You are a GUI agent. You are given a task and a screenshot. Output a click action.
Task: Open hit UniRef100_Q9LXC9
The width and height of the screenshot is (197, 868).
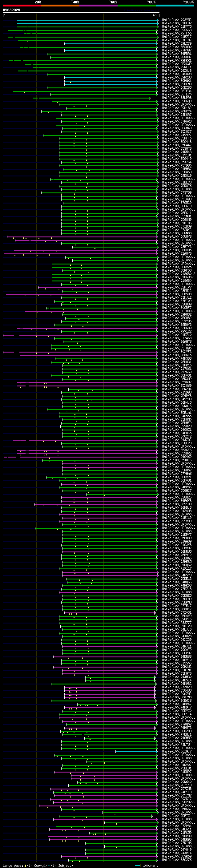point(177,43)
